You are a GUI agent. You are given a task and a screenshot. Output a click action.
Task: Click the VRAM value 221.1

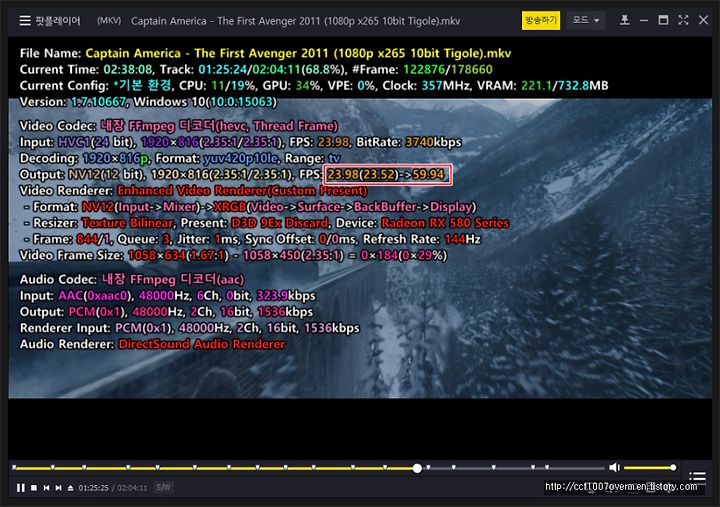point(536,85)
